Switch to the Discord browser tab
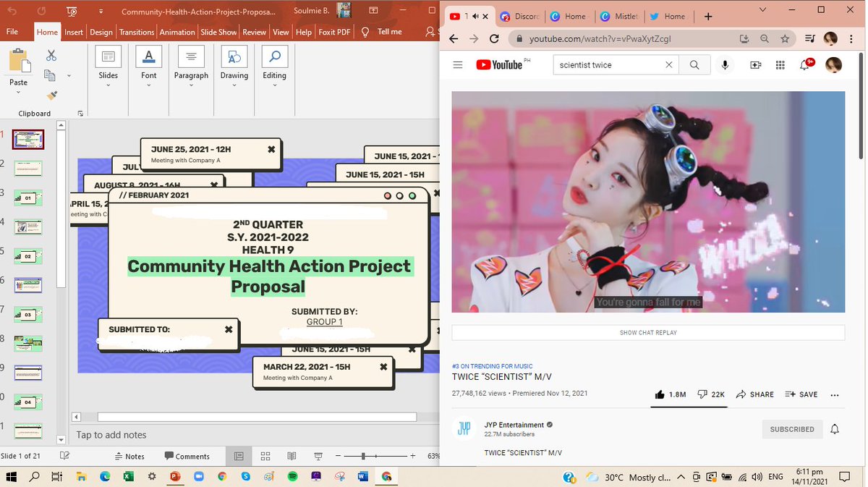868x487 pixels. tap(519, 17)
